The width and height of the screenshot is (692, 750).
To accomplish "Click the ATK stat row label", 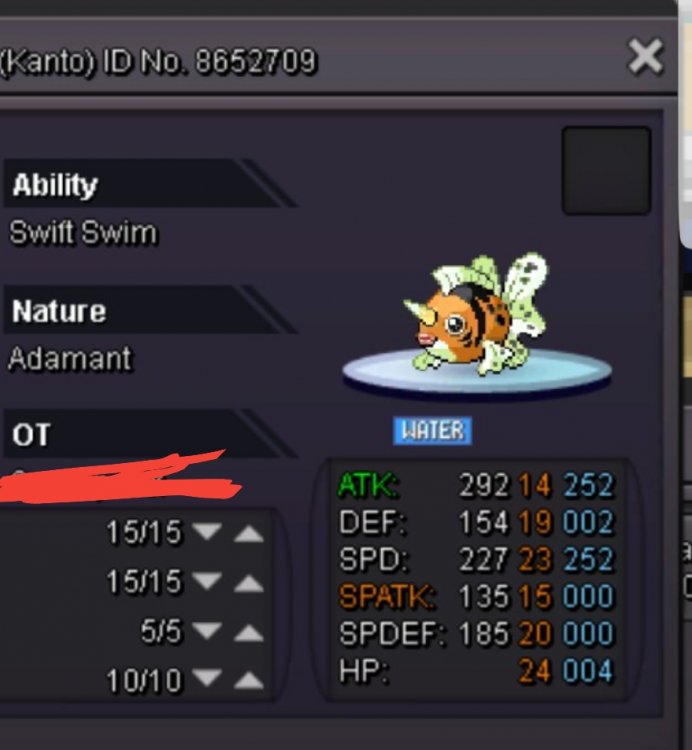I will coord(367,485).
